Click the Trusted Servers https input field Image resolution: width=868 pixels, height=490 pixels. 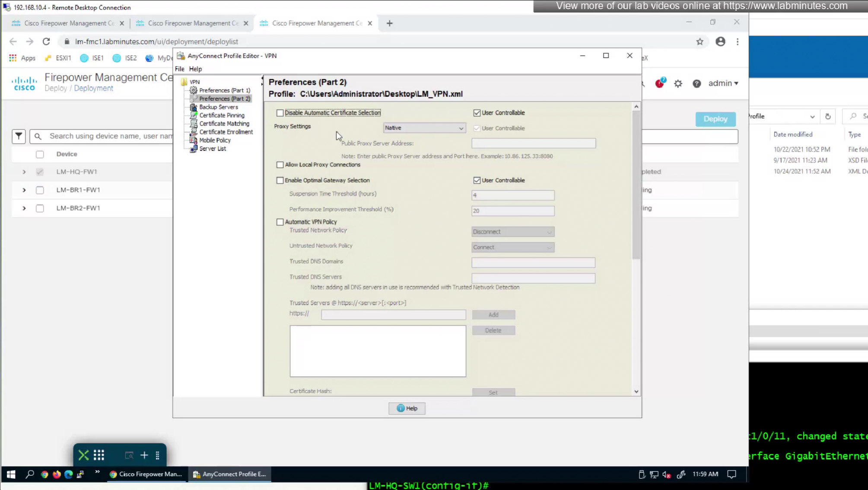click(x=393, y=315)
